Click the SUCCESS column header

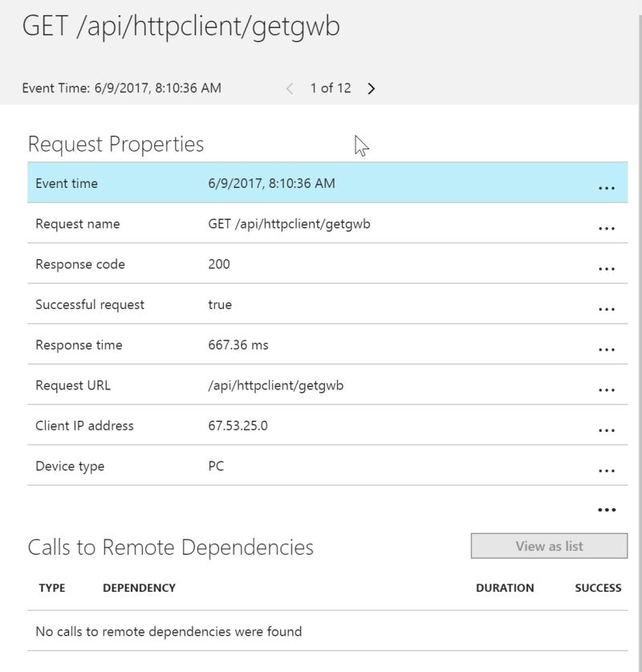pos(597,588)
